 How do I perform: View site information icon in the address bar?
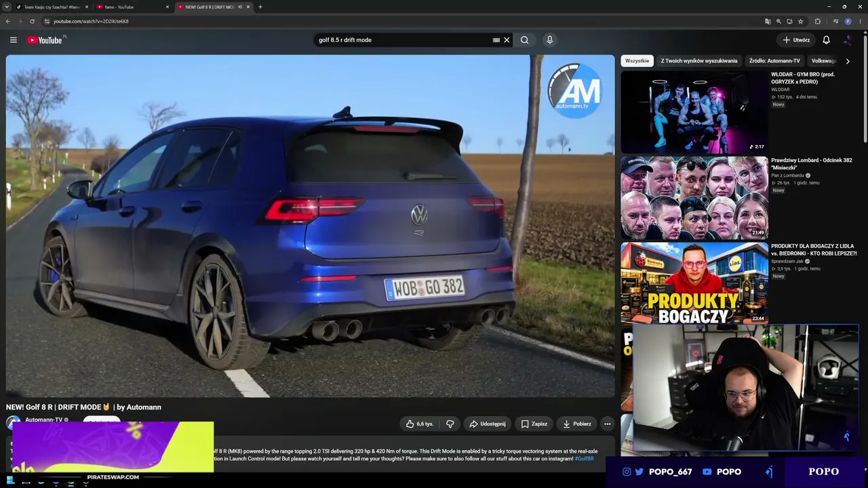point(47,21)
